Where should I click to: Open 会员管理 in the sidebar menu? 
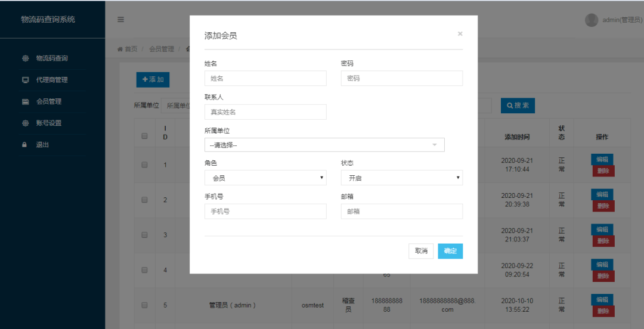49,101
